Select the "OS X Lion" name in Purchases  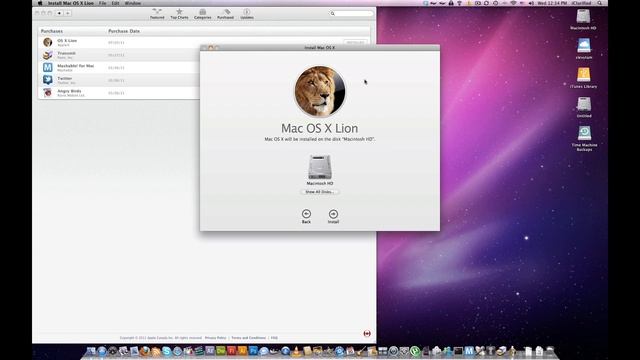67,40
